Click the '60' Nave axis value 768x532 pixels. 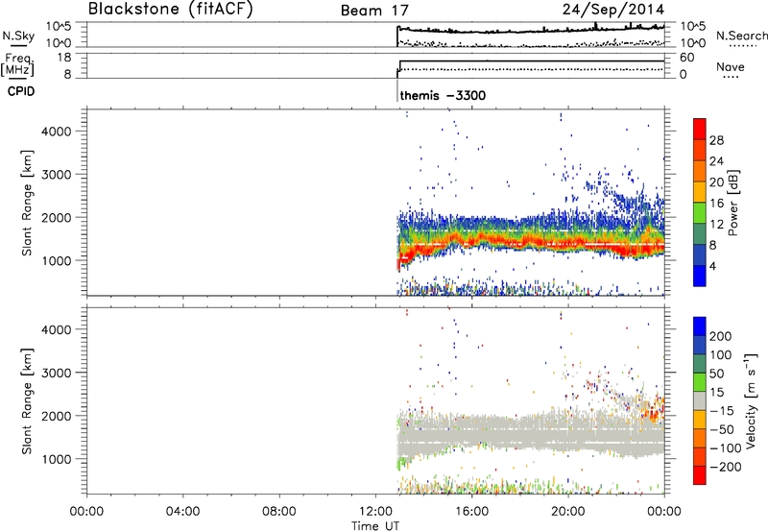click(x=687, y=58)
